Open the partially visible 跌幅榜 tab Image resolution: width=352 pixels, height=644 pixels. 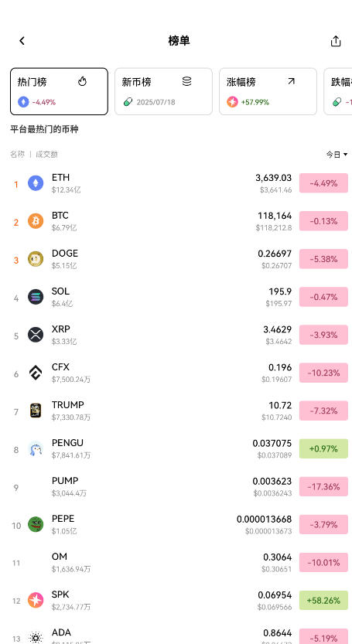pyautogui.click(x=338, y=91)
